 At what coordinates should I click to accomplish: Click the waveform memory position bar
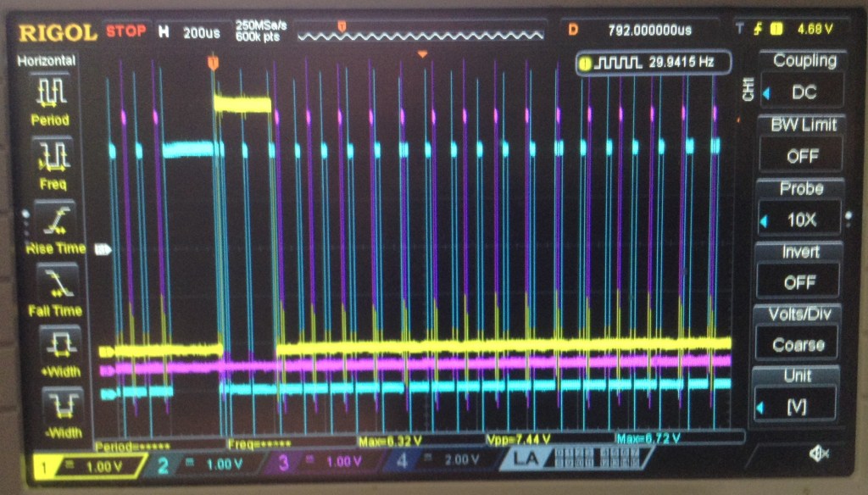[420, 32]
